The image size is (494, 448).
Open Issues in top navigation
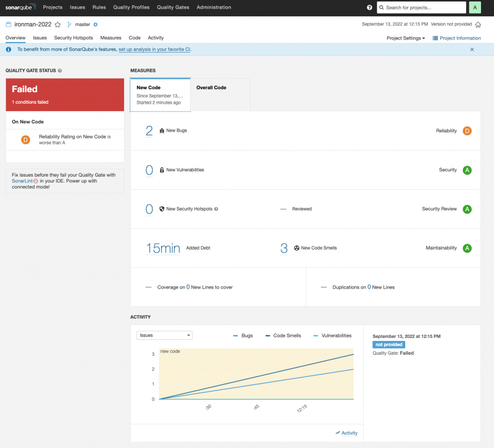coord(78,7)
